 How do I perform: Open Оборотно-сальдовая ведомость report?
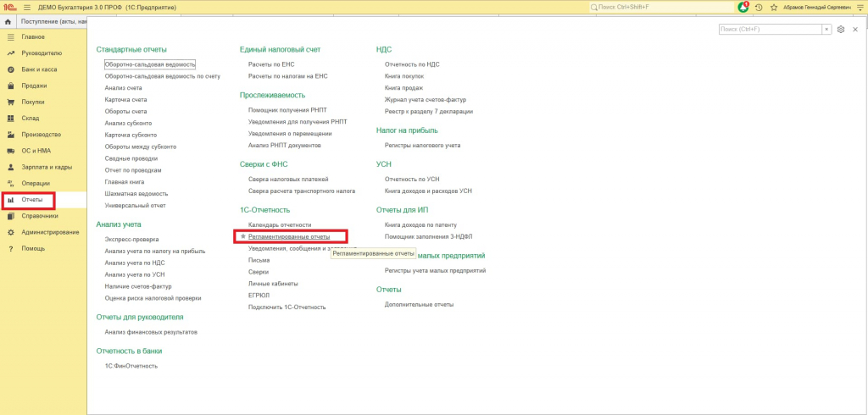pos(150,64)
